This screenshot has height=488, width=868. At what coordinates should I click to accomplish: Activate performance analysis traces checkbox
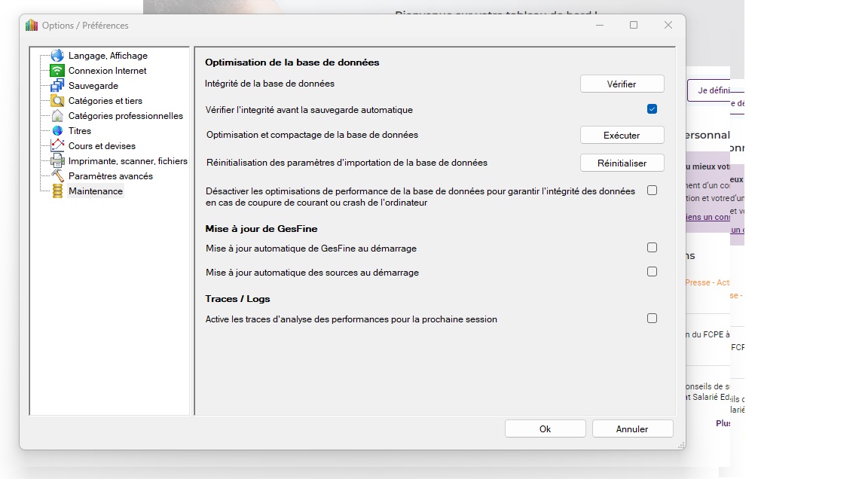652,319
